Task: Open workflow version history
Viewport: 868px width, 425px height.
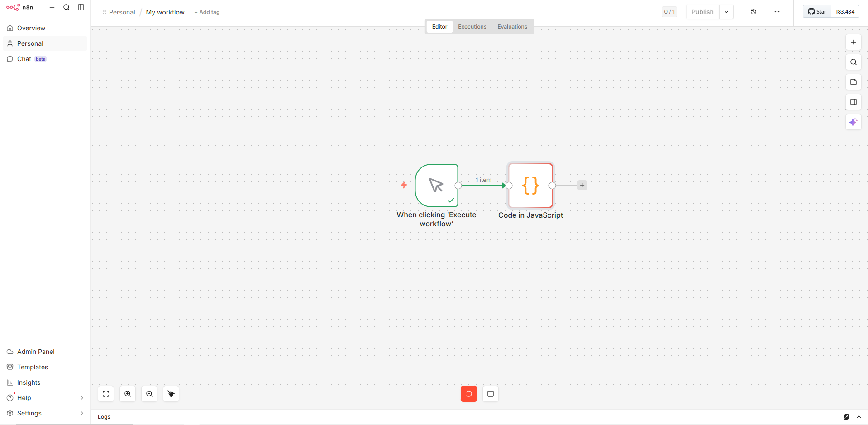Action: (754, 12)
